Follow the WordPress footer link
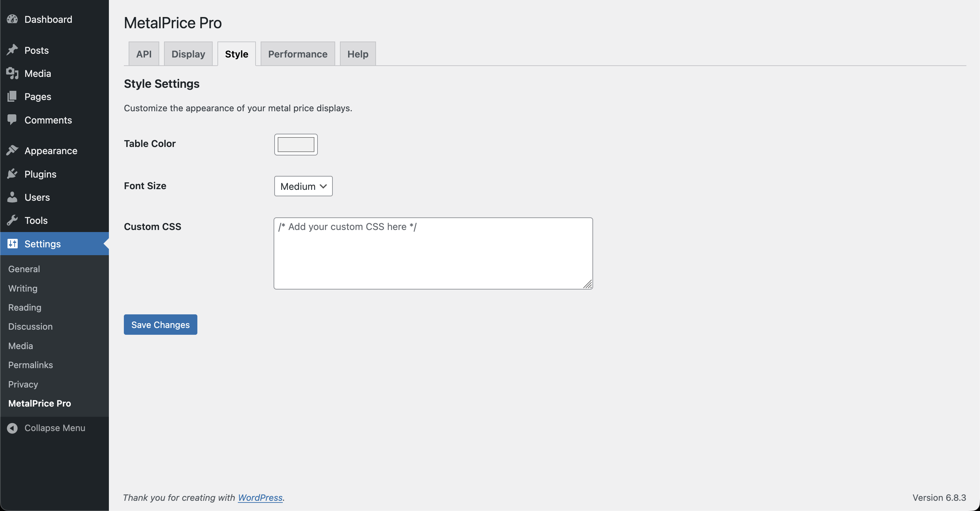This screenshot has height=511, width=980. 260,497
